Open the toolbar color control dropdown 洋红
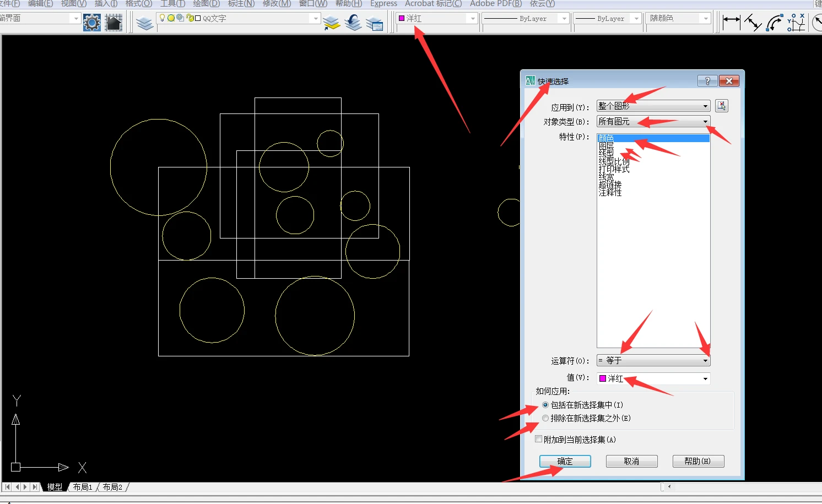822x504 pixels. pos(436,18)
